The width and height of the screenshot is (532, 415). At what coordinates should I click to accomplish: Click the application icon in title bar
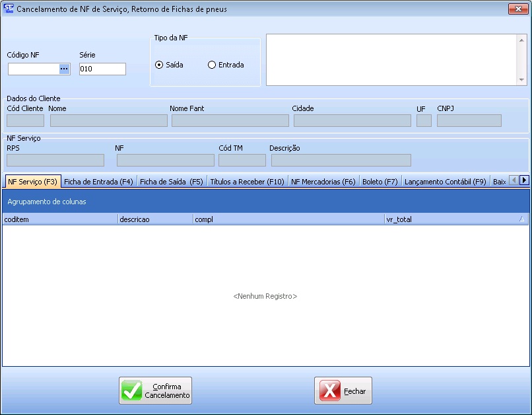click(x=9, y=9)
